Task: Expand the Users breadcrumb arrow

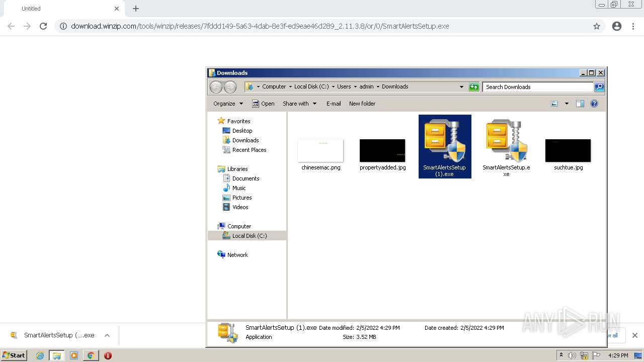Action: tap(355, 87)
